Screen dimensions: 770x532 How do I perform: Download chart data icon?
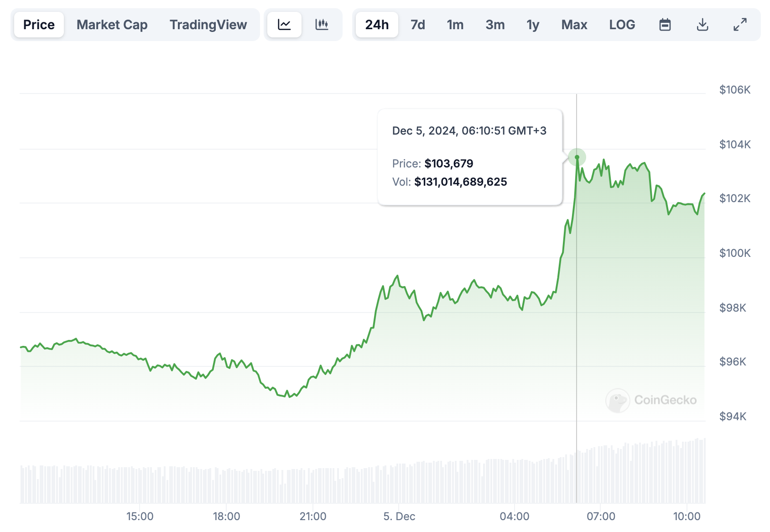pos(702,25)
